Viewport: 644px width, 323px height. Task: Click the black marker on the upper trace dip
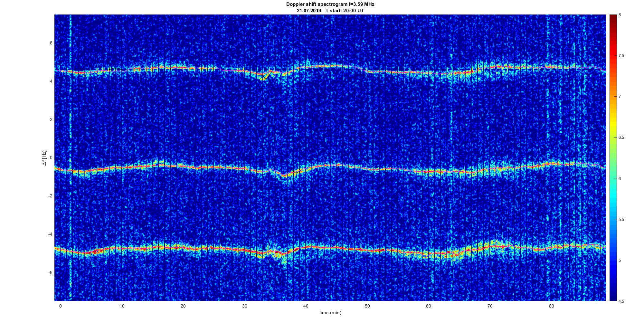(x=266, y=76)
